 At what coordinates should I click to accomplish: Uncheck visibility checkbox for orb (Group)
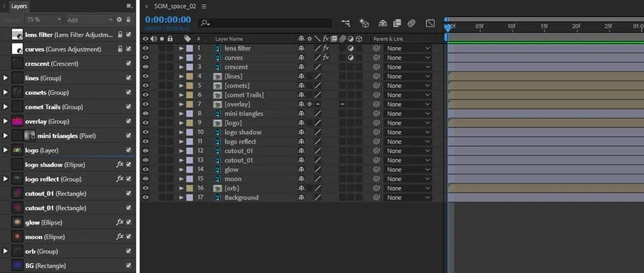(x=129, y=251)
